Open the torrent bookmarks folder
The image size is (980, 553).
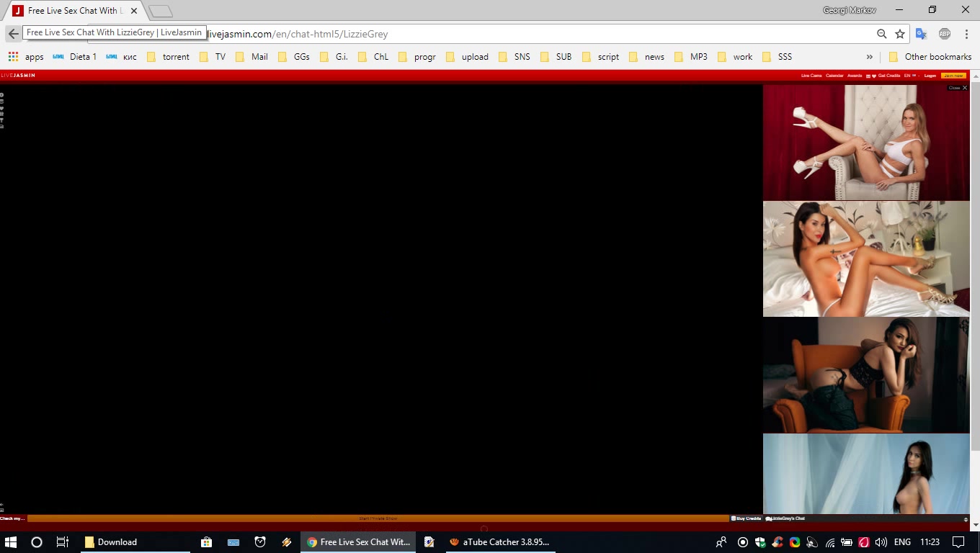pyautogui.click(x=168, y=57)
